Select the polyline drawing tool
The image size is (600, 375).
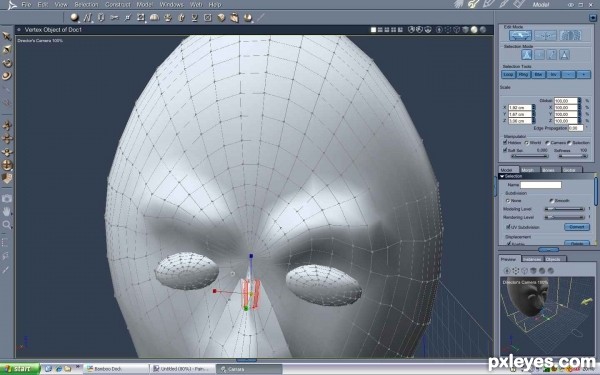click(88, 17)
